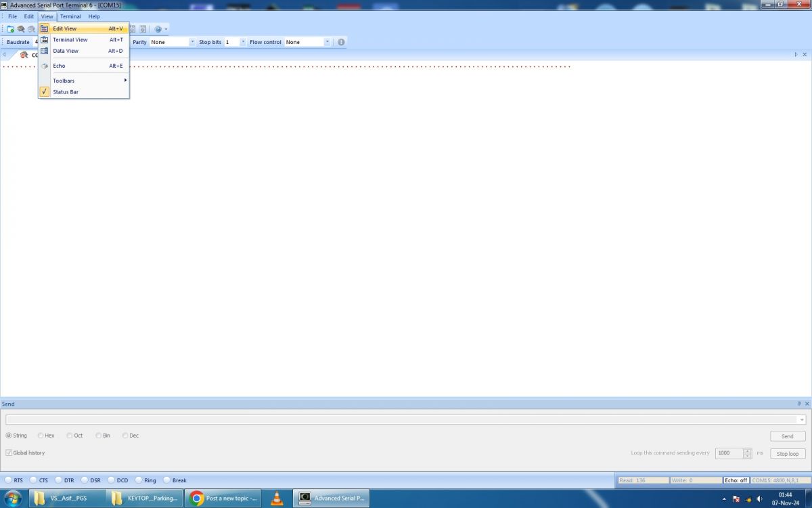Pin the Send panel

coord(798,404)
